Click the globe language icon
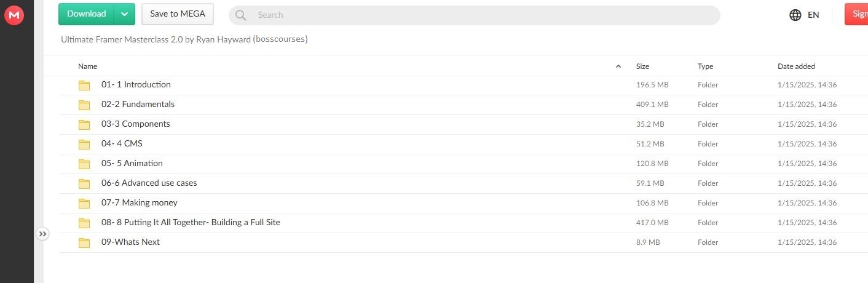This screenshot has height=283, width=868. [795, 15]
